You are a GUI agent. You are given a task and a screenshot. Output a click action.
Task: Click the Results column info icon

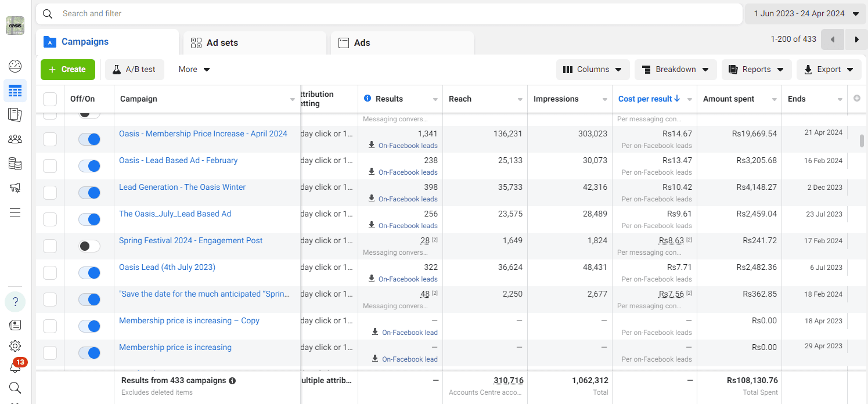point(367,99)
